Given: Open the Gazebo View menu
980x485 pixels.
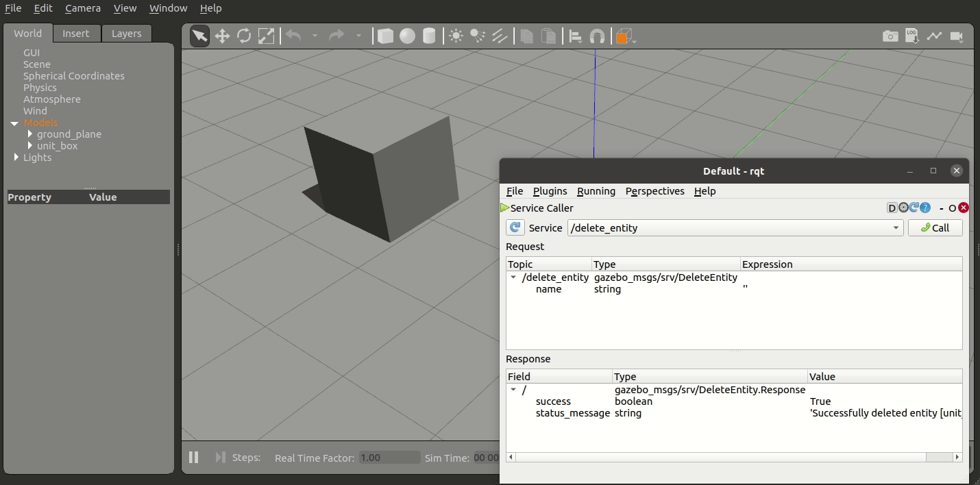Looking at the screenshot, I should 125,8.
